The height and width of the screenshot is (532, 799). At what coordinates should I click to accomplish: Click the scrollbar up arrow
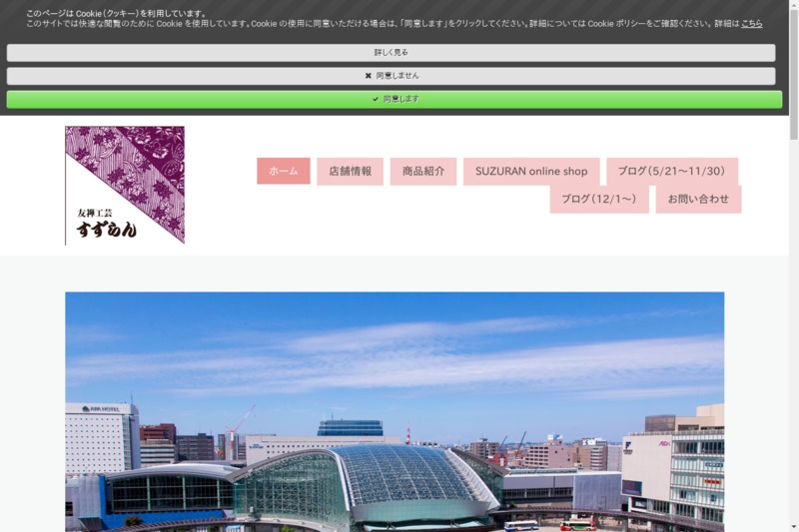tap(793, 6)
